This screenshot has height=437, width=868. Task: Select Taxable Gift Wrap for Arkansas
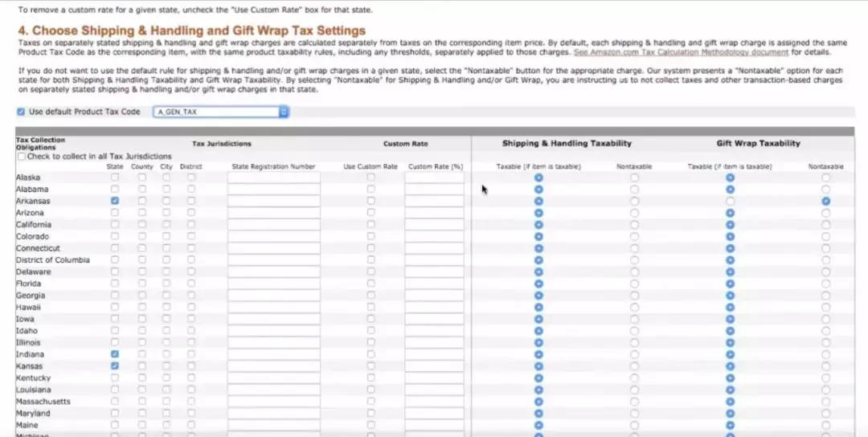click(730, 202)
